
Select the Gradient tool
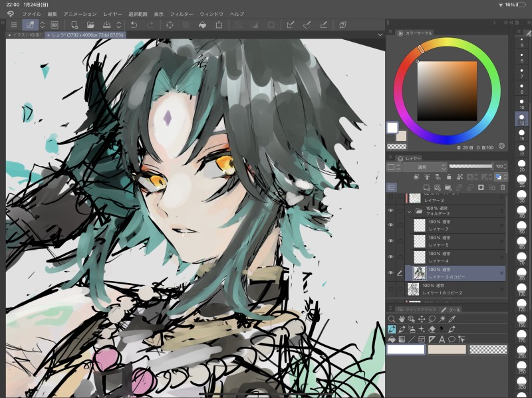402,339
